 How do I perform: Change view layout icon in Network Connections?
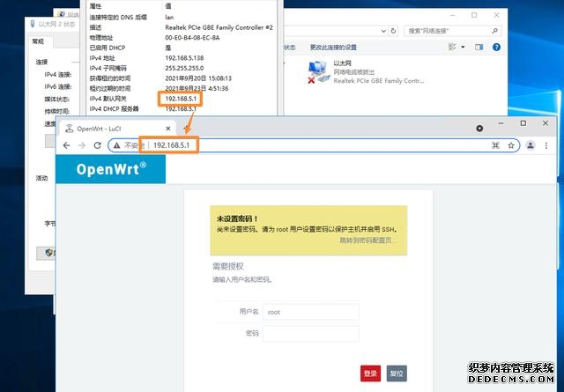(x=452, y=47)
